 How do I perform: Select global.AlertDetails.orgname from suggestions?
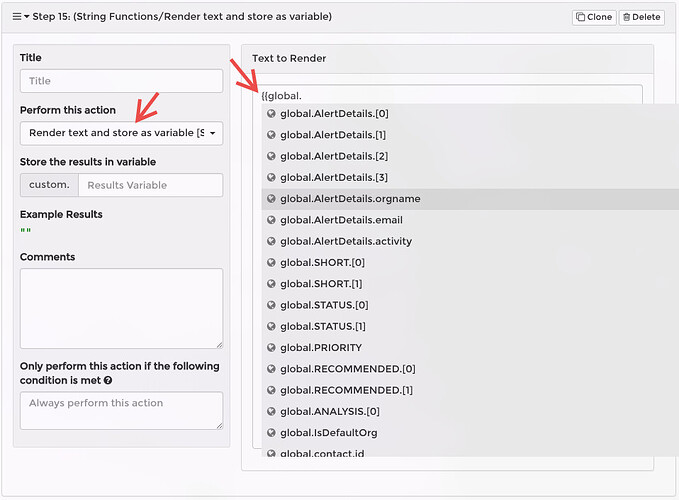tap(350, 199)
